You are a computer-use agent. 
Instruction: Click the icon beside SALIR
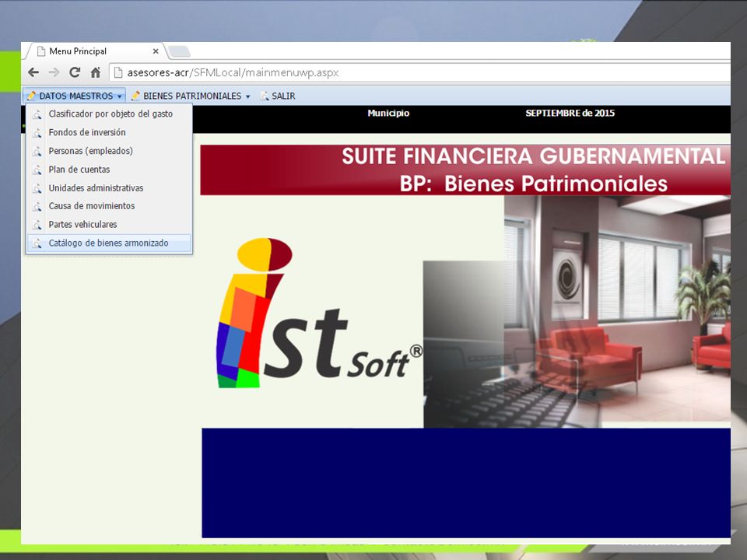pos(265,96)
